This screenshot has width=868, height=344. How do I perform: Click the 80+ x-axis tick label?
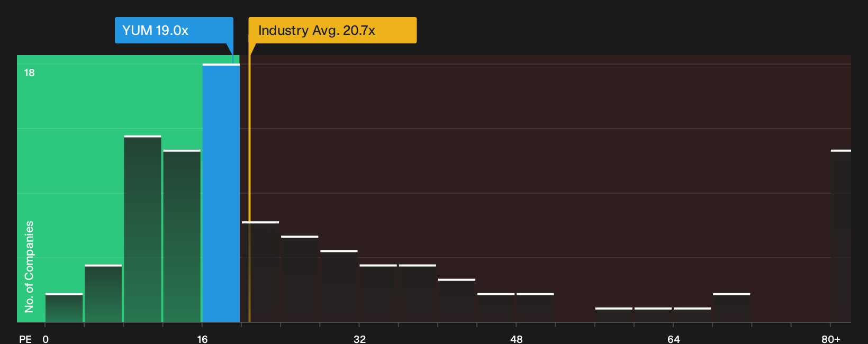[x=831, y=339]
